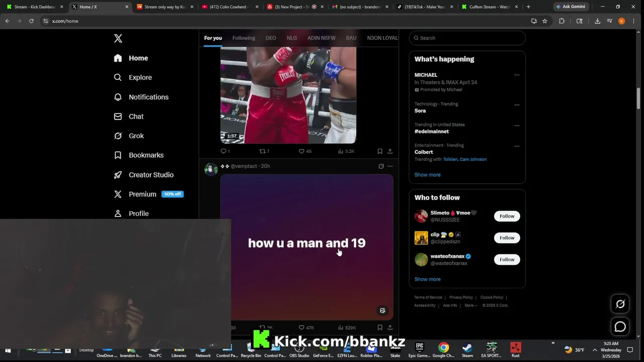Open more options for MICHAEL trend
644x362 pixels.
(517, 75)
